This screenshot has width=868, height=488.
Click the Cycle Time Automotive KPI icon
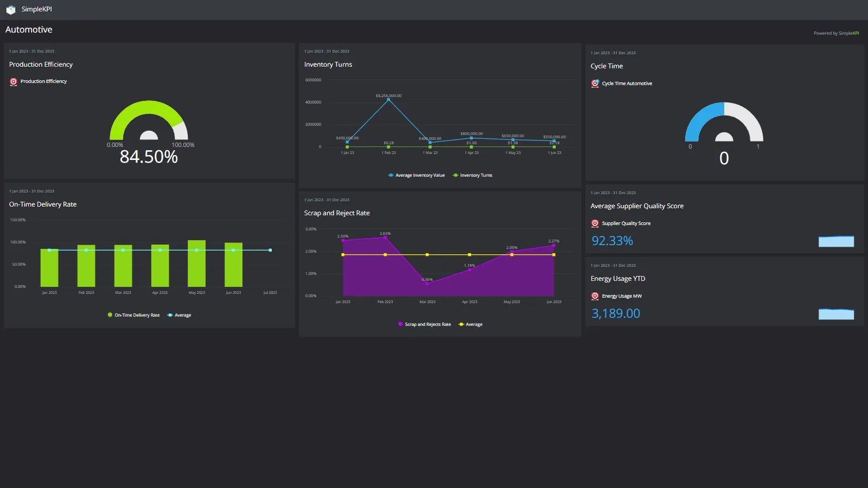click(595, 84)
